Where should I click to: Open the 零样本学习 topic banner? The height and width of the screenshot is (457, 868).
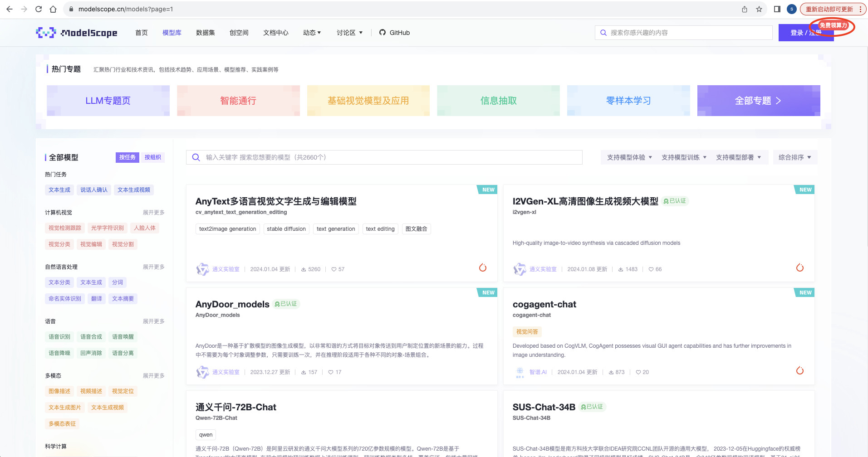point(628,101)
